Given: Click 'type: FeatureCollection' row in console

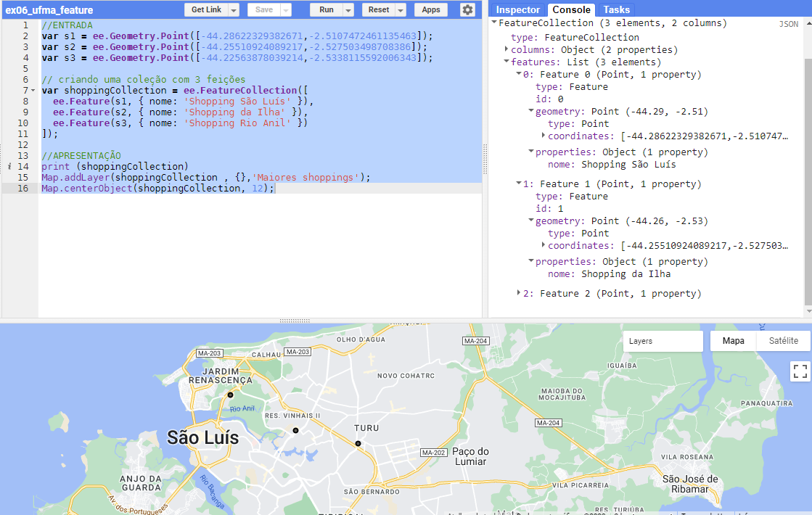Looking at the screenshot, I should (x=575, y=37).
